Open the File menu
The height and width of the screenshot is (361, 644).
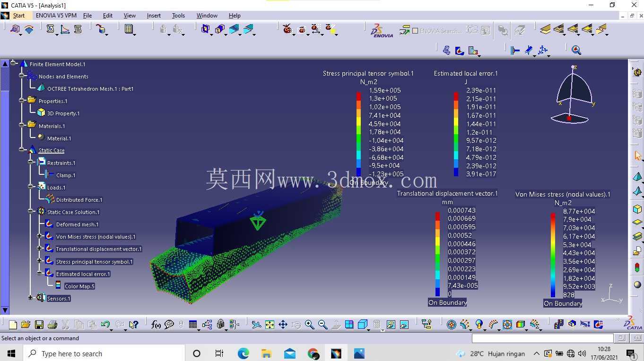point(87,16)
